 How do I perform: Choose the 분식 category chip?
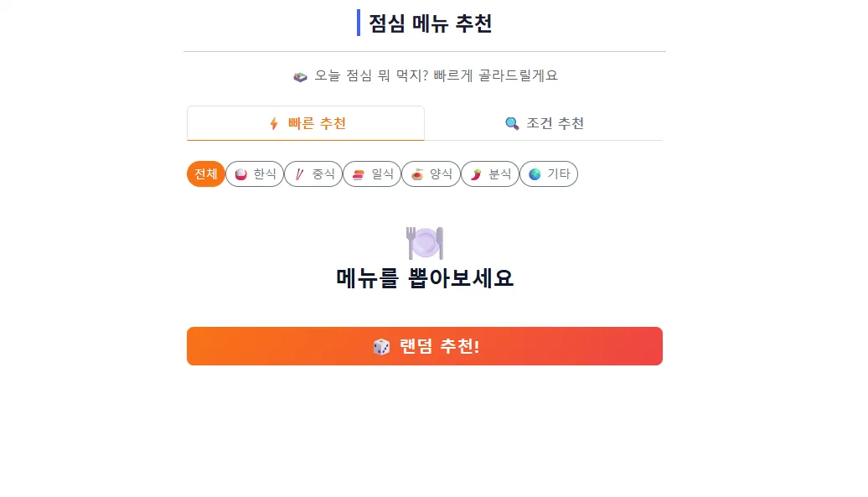click(x=490, y=173)
